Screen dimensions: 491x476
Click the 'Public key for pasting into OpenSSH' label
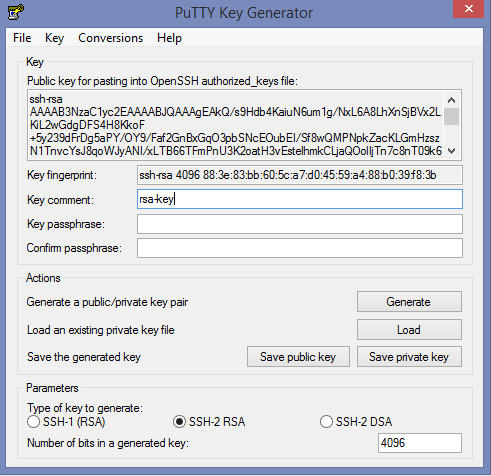click(x=162, y=81)
